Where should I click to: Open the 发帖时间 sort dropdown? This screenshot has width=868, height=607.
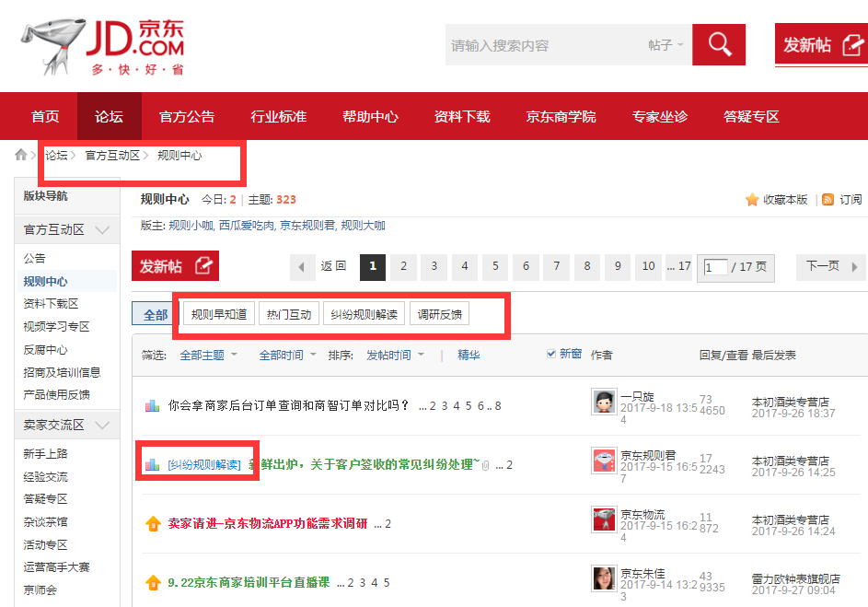[395, 355]
